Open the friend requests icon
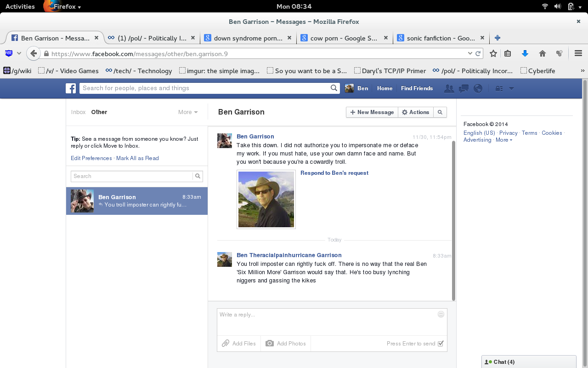Image resolution: width=588 pixels, height=368 pixels. 449,88
